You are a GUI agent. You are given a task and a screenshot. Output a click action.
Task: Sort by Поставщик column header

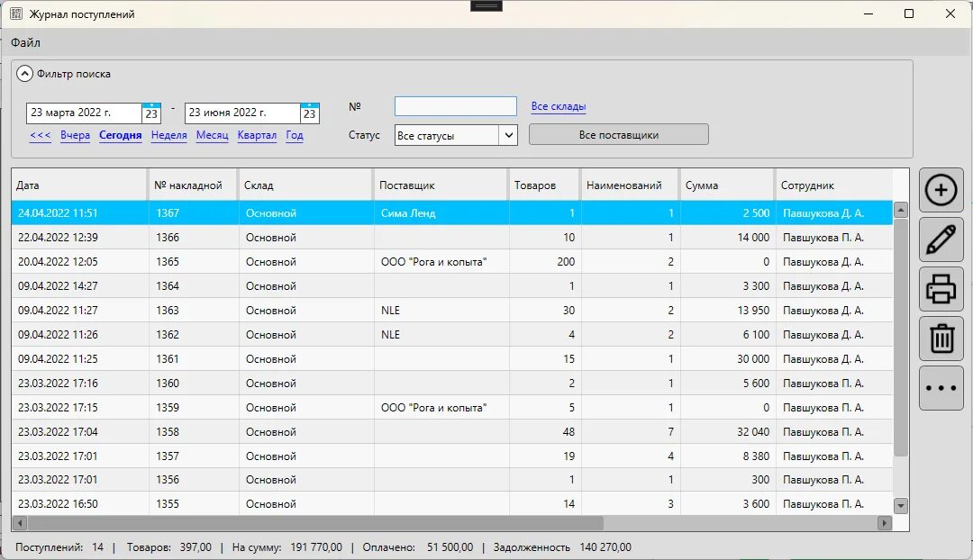point(441,185)
